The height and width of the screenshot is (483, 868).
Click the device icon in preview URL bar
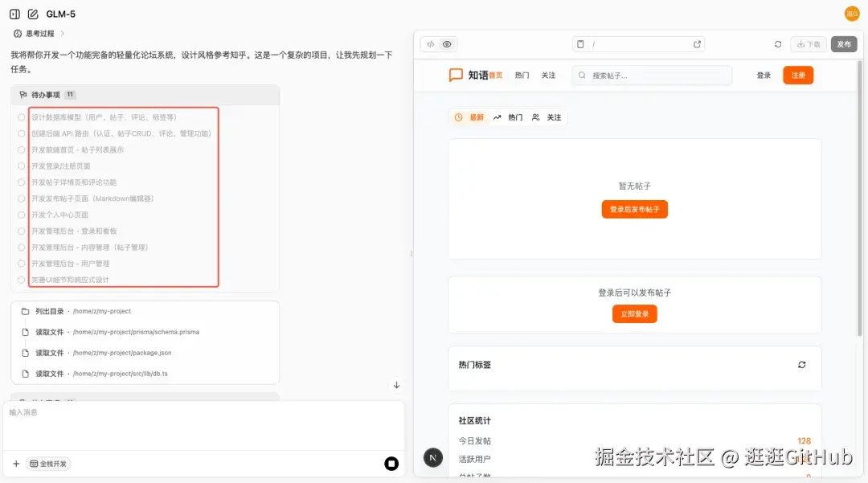[x=580, y=44]
